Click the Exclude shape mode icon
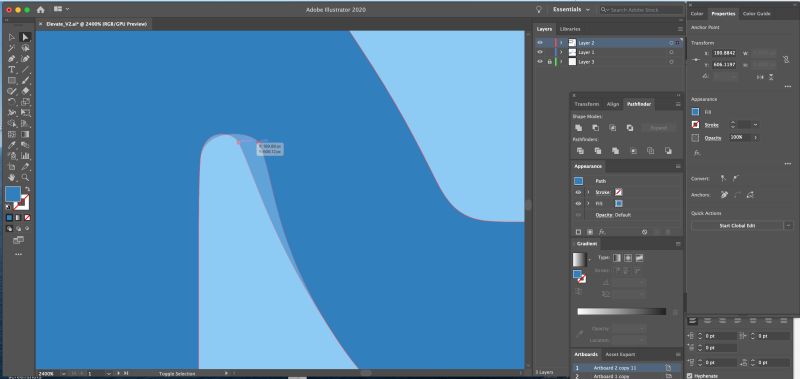Image resolution: width=800 pixels, height=379 pixels. (630, 128)
